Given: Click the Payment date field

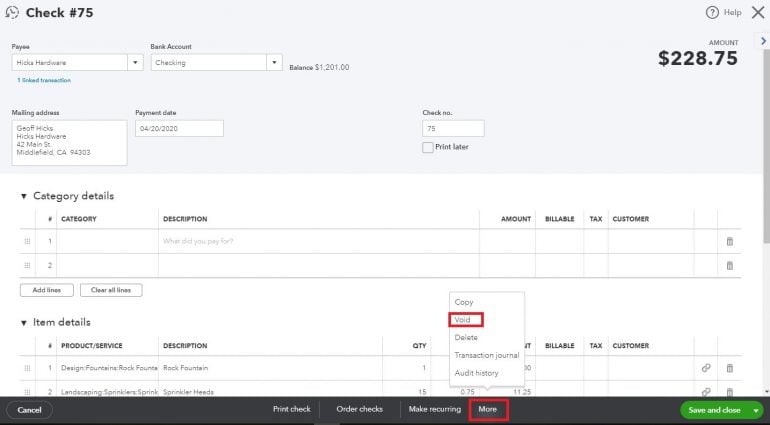Looking at the screenshot, I should (178, 129).
